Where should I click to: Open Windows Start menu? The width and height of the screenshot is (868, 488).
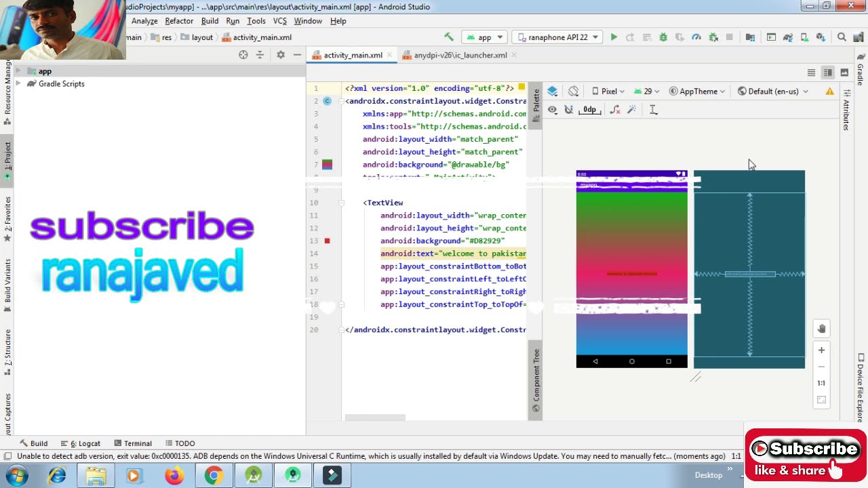[x=17, y=476]
